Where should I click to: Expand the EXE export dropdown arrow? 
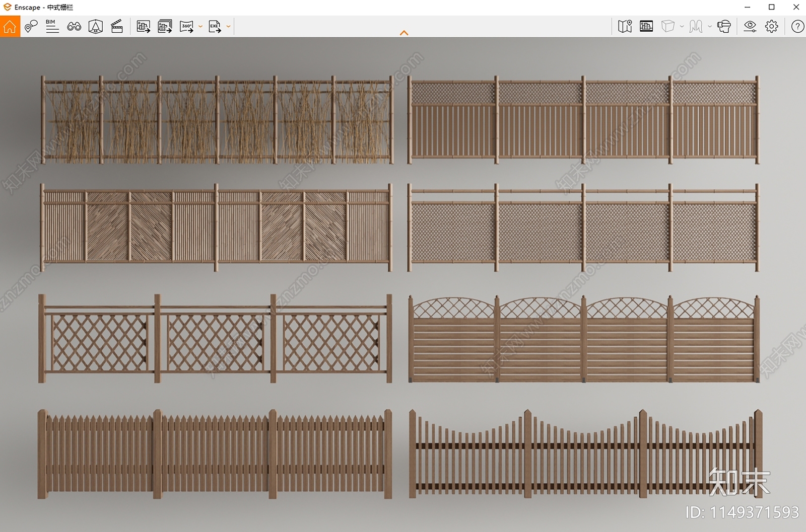[229, 27]
